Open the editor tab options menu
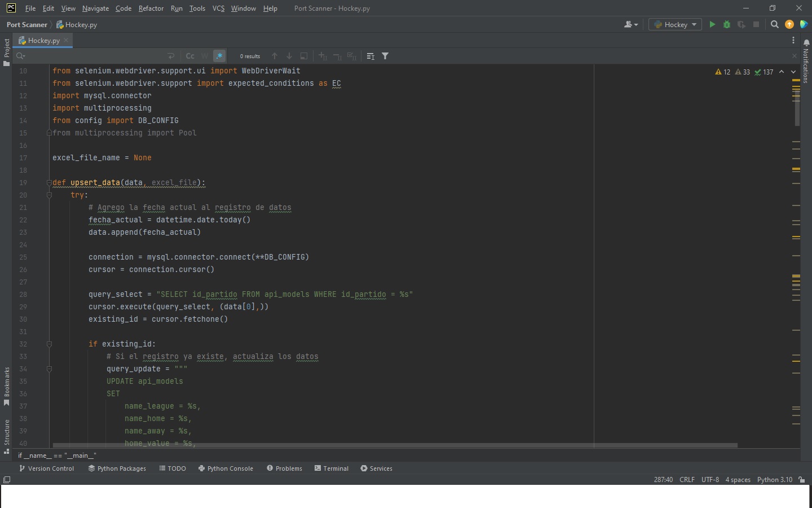Screen dimensions: 812x508 (x=793, y=40)
